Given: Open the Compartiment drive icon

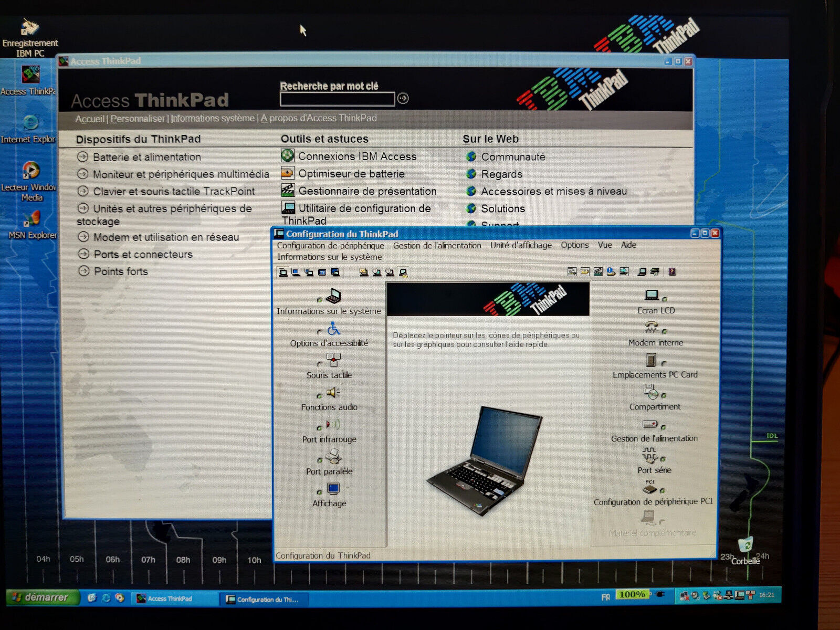Looking at the screenshot, I should click(x=650, y=392).
